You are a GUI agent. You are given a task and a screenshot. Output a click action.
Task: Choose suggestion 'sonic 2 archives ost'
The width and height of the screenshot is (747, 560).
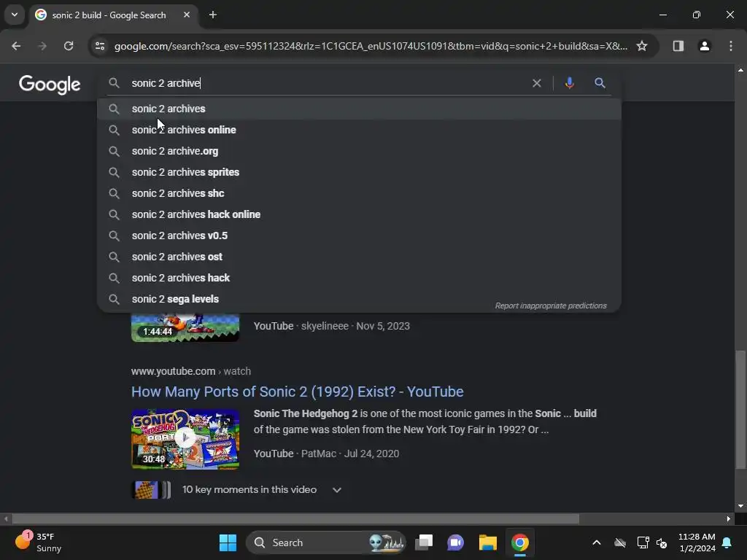(x=359, y=257)
